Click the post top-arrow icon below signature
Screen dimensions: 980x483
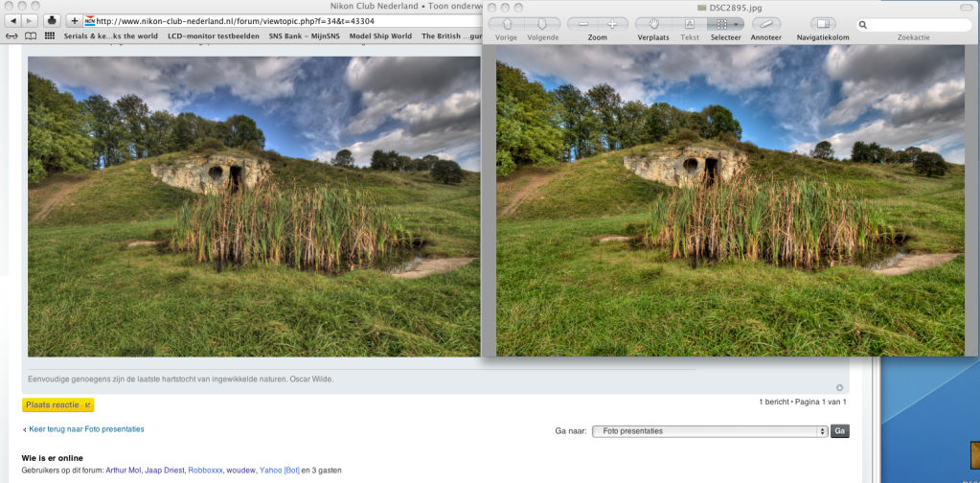coord(839,387)
